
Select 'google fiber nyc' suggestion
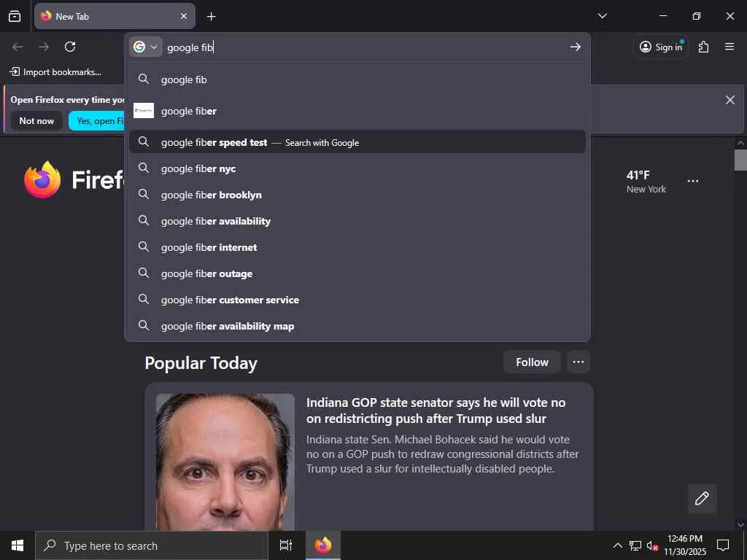point(357,168)
